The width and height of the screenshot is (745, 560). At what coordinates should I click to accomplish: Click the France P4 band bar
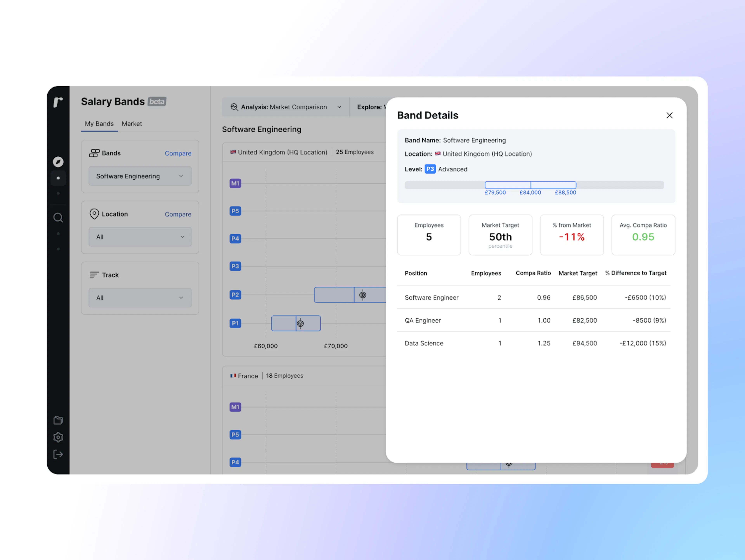(x=501, y=466)
